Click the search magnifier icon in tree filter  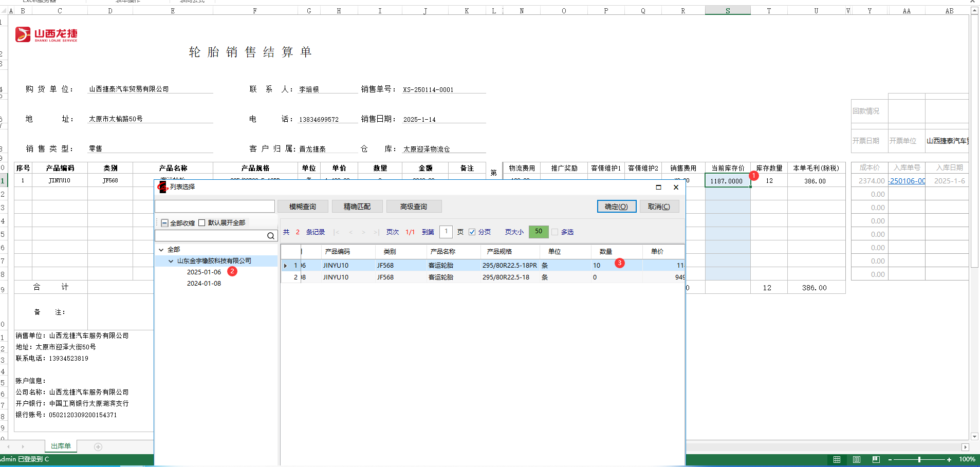pyautogui.click(x=270, y=236)
